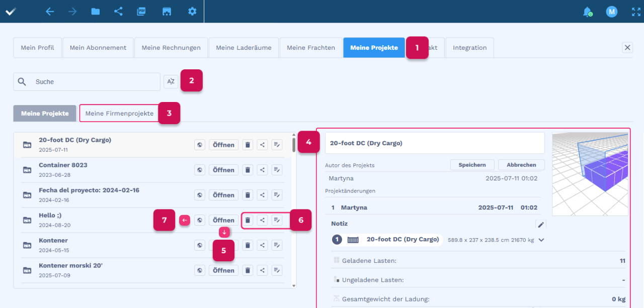Click the share icon in top toolbar

click(118, 12)
